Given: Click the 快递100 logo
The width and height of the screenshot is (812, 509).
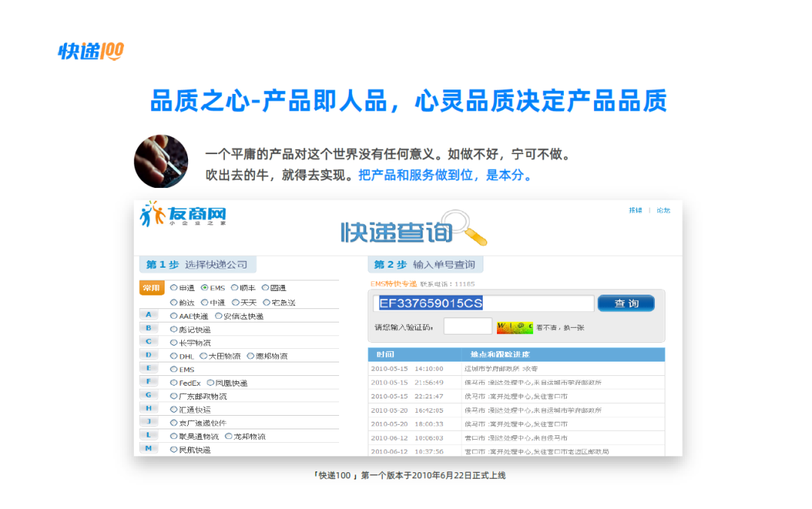Looking at the screenshot, I should (91, 50).
